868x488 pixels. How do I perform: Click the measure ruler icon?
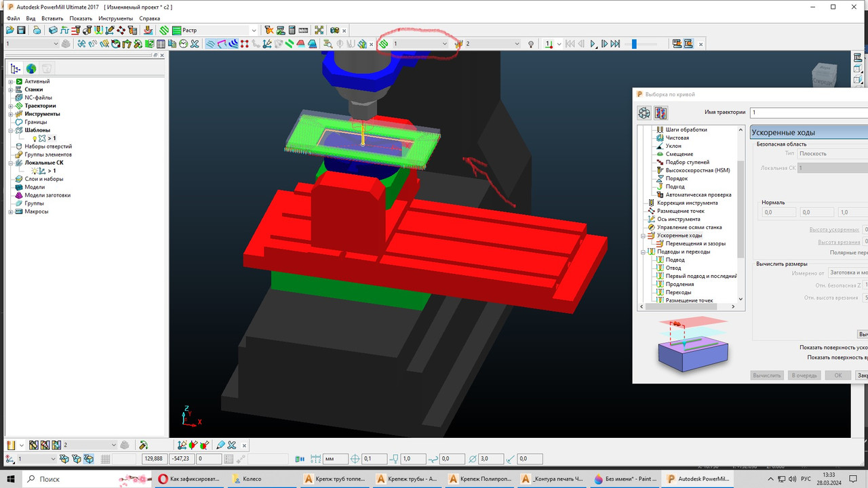(303, 30)
